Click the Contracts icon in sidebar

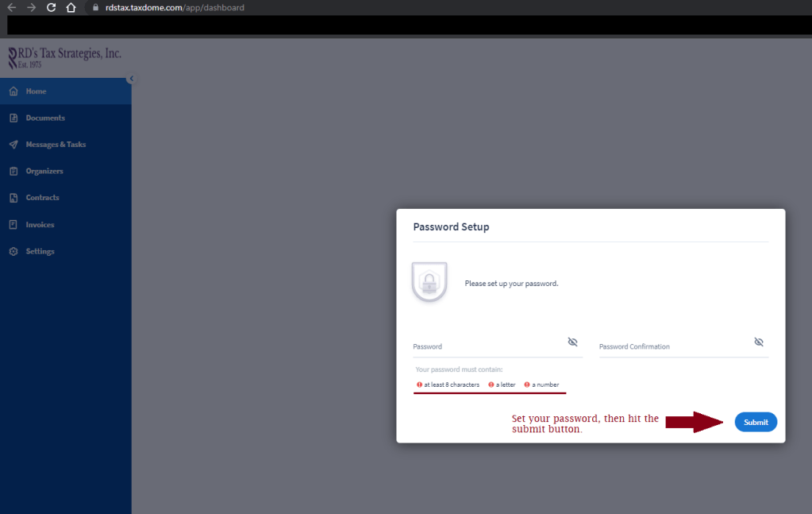click(13, 198)
